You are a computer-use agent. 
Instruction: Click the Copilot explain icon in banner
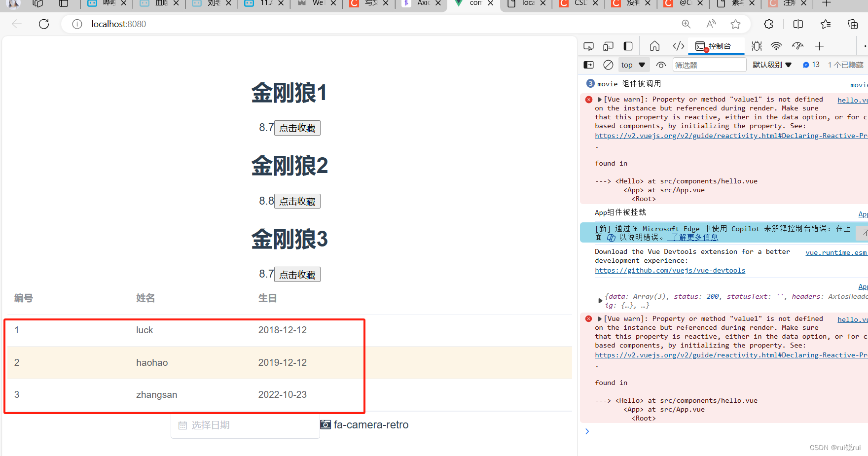click(x=611, y=238)
